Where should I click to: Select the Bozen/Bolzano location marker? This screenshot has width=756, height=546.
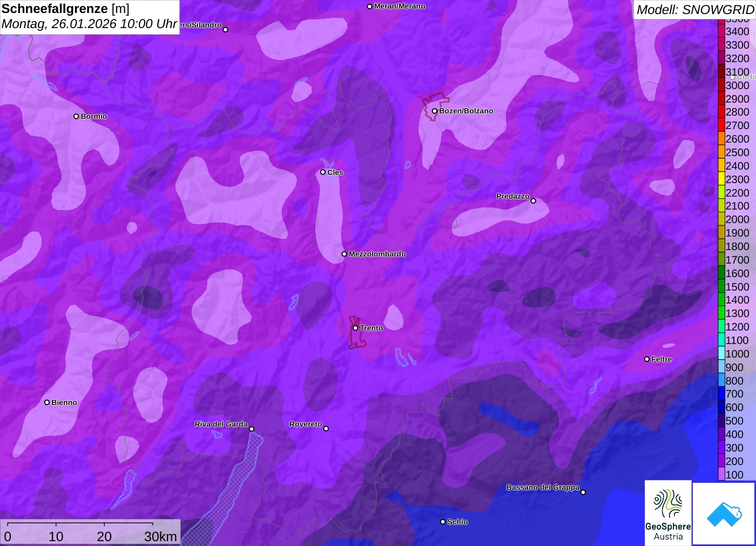434,111
